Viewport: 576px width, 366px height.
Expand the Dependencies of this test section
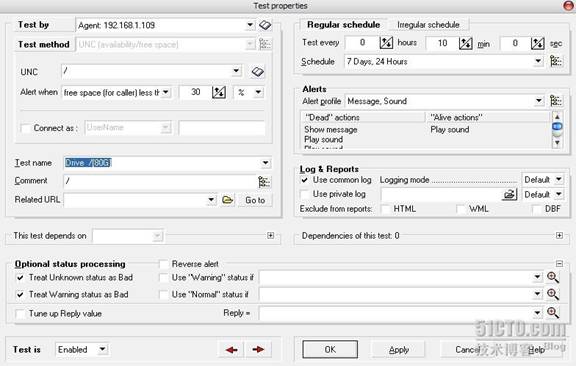coord(559,235)
